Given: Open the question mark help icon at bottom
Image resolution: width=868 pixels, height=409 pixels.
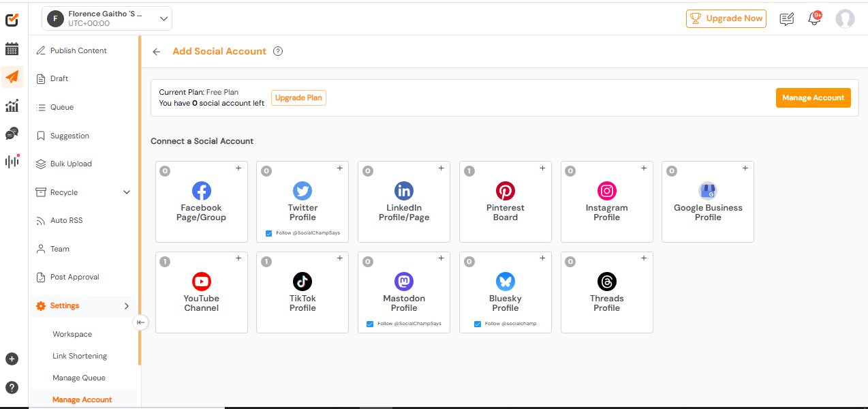Looking at the screenshot, I should (12, 388).
